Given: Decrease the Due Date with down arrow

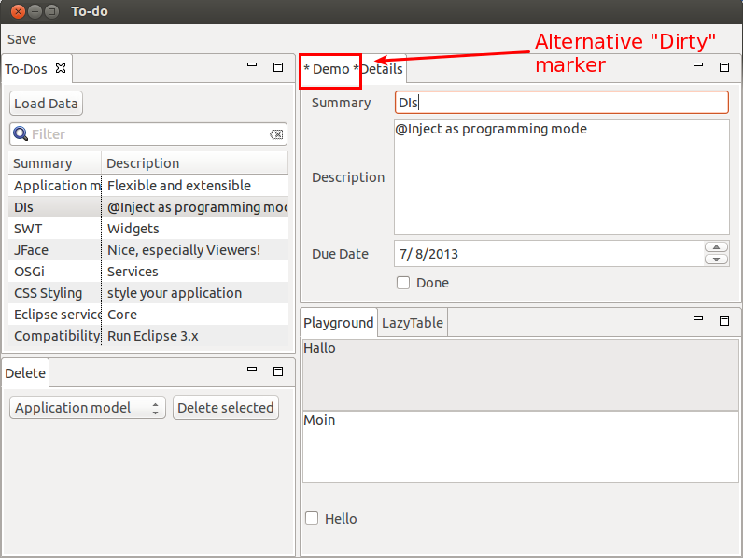Looking at the screenshot, I should pyautogui.click(x=716, y=259).
